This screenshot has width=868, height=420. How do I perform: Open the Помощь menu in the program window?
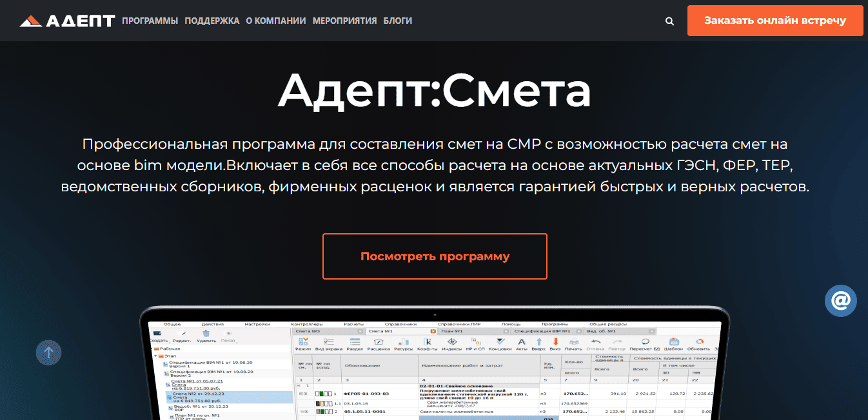tap(511, 324)
